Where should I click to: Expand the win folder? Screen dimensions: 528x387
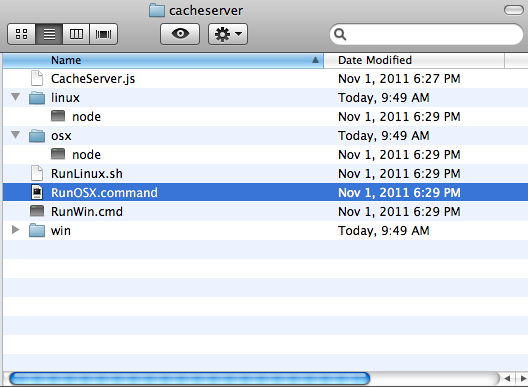point(15,230)
